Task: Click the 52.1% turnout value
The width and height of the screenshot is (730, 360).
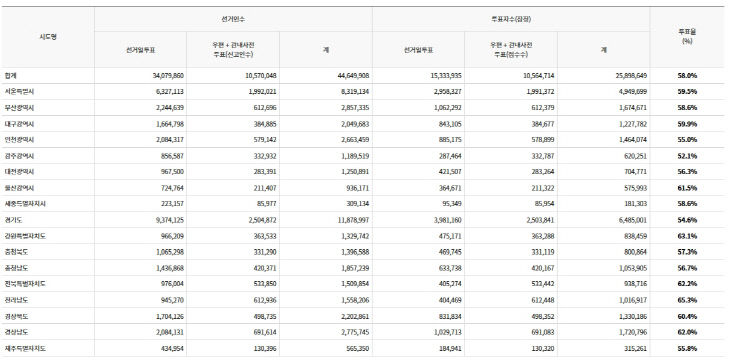Action: click(687, 156)
